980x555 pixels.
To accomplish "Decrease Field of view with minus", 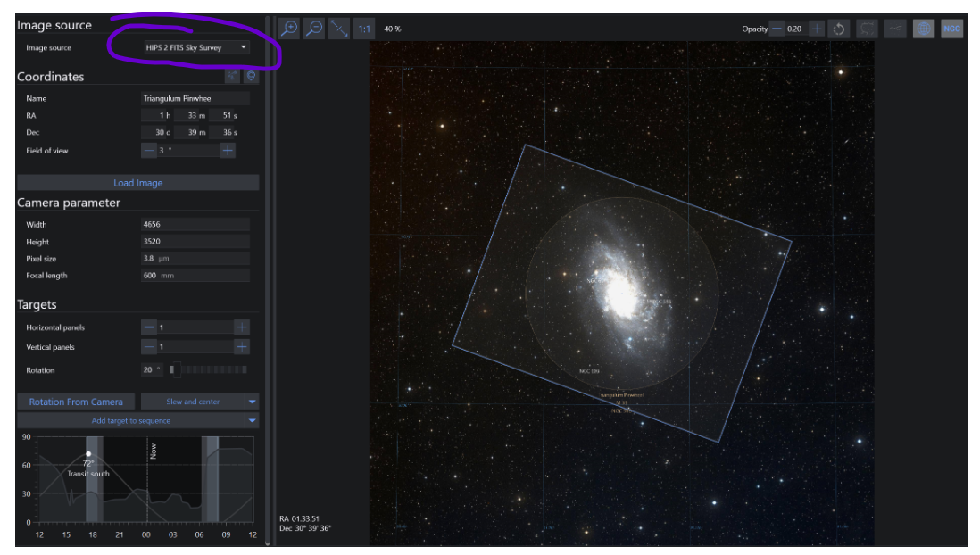I will (149, 151).
